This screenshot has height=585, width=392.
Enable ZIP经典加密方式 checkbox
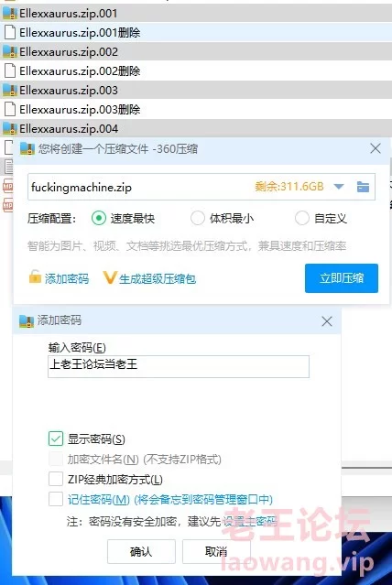point(56,479)
